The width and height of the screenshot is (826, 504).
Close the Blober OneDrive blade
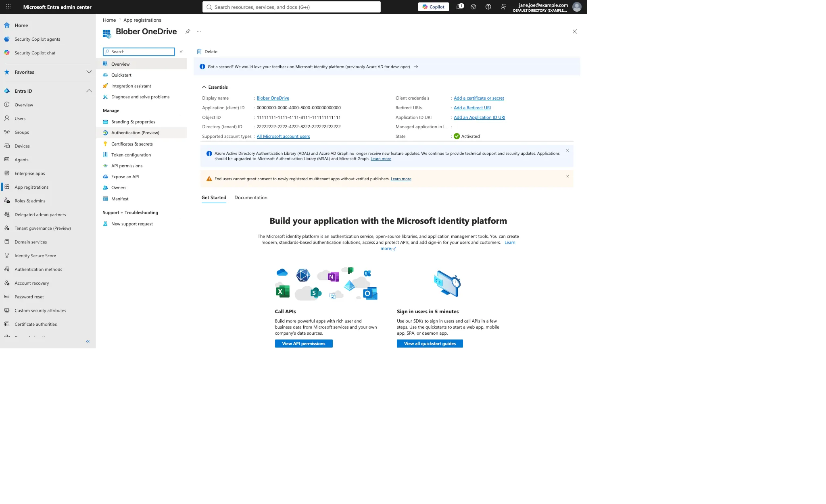[x=575, y=31]
